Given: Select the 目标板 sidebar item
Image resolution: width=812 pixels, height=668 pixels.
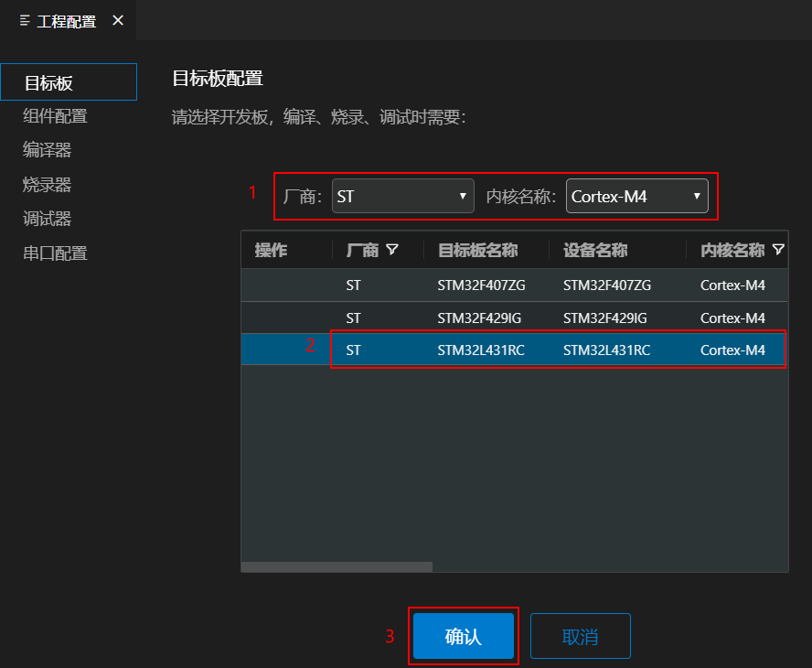Looking at the screenshot, I should coord(69,81).
